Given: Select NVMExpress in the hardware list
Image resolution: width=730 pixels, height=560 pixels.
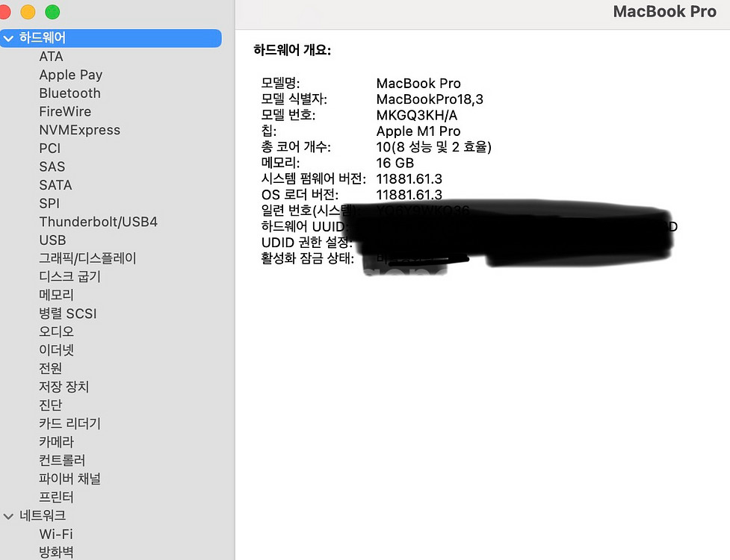Looking at the screenshot, I should point(79,129).
